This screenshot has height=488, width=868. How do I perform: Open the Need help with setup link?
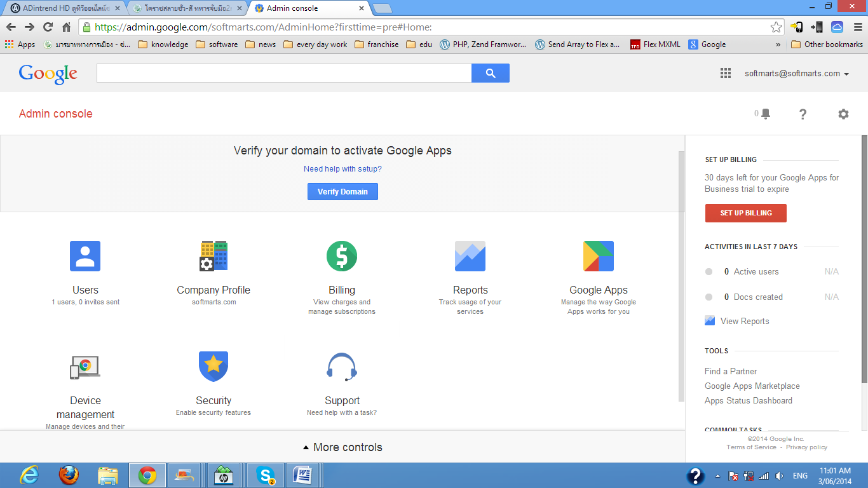(342, 169)
